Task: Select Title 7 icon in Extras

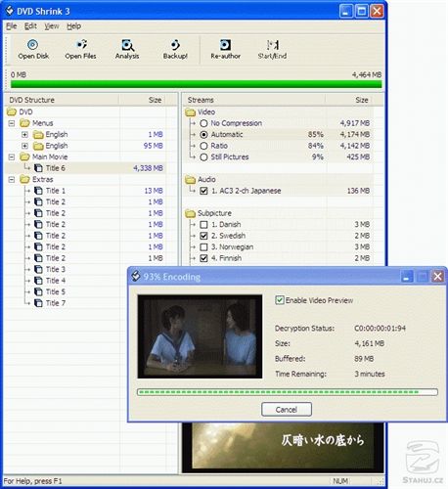Action: pos(38,303)
